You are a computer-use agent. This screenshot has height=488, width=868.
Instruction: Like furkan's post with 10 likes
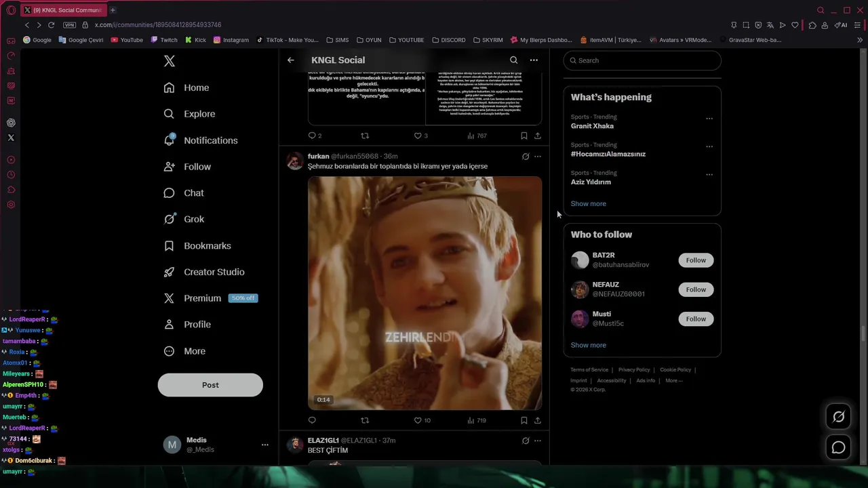(422, 420)
